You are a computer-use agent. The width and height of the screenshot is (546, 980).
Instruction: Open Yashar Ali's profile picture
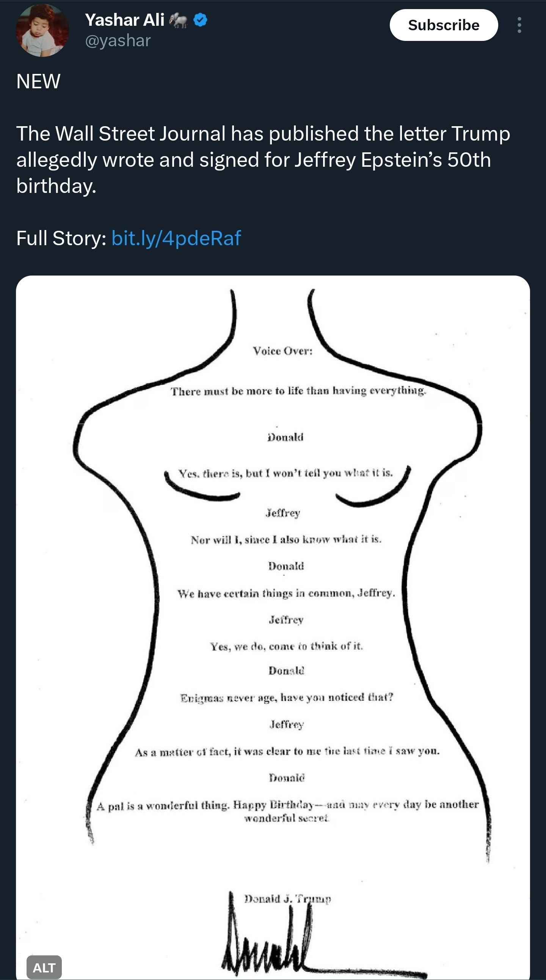pyautogui.click(x=42, y=30)
